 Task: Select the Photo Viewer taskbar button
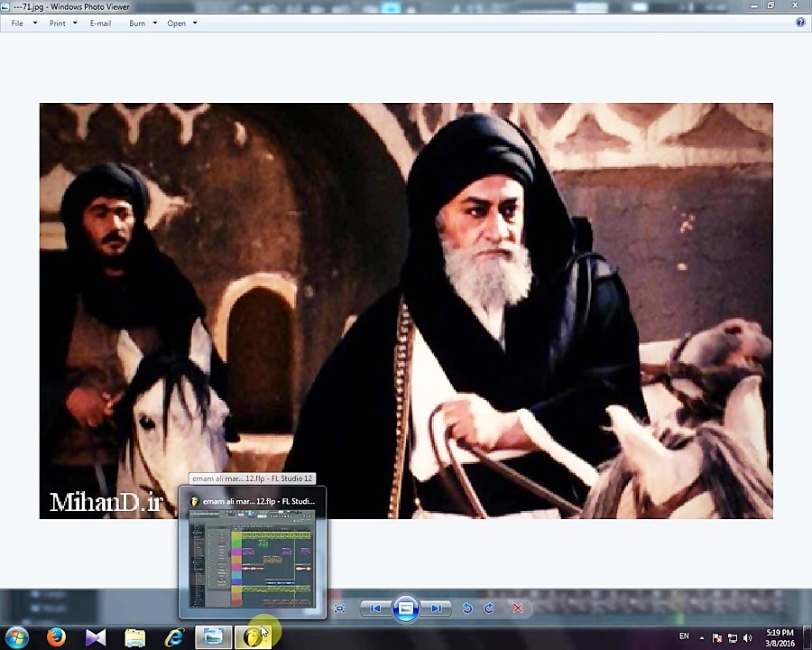click(213, 637)
